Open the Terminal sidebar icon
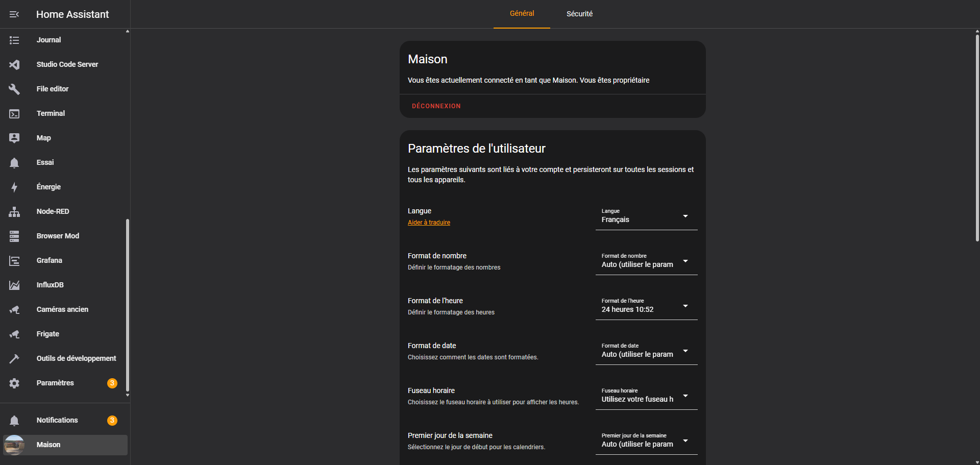The width and height of the screenshot is (980, 465). pyautogui.click(x=14, y=114)
